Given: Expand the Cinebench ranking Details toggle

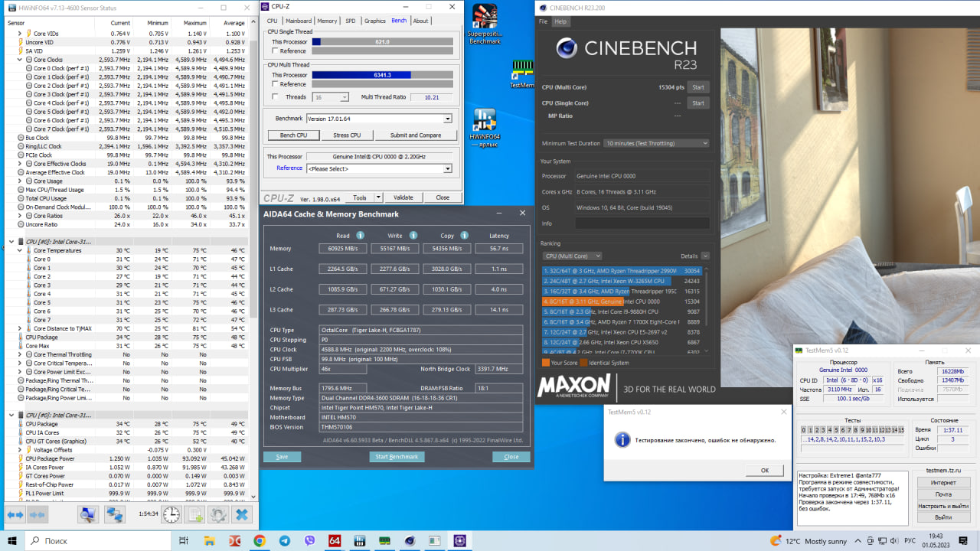Looking at the screenshot, I should coord(705,256).
